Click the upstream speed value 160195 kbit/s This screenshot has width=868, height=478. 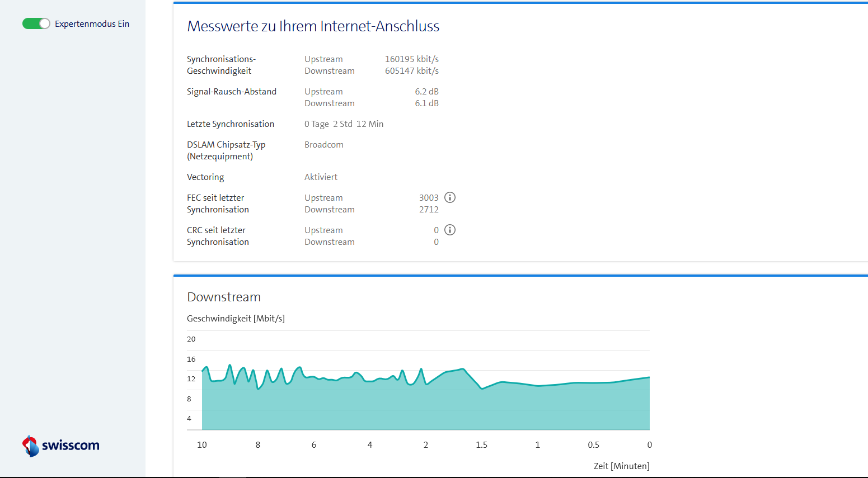[412, 59]
